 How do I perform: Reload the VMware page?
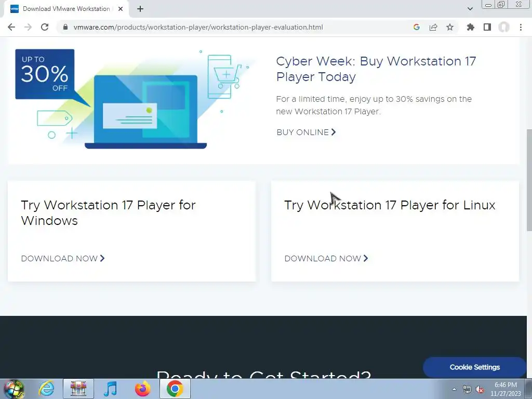[45, 27]
